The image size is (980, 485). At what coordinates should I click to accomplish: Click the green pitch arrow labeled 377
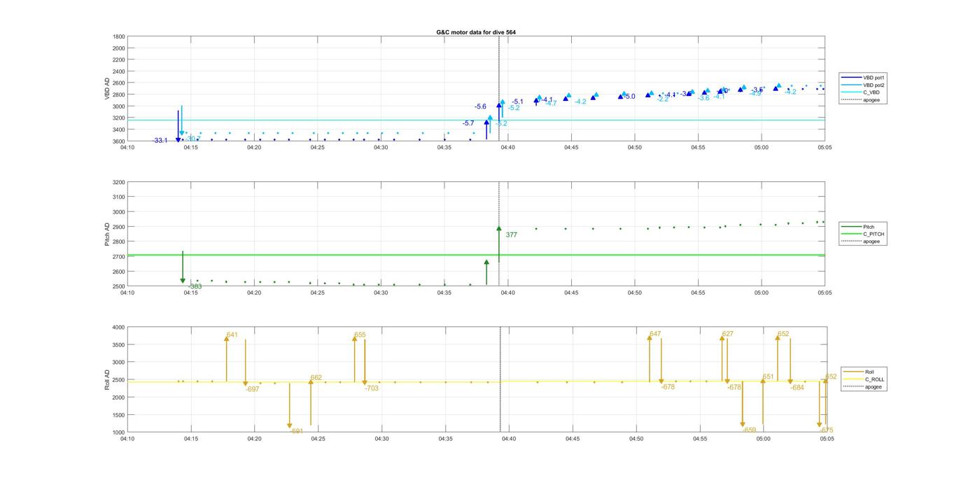[499, 244]
